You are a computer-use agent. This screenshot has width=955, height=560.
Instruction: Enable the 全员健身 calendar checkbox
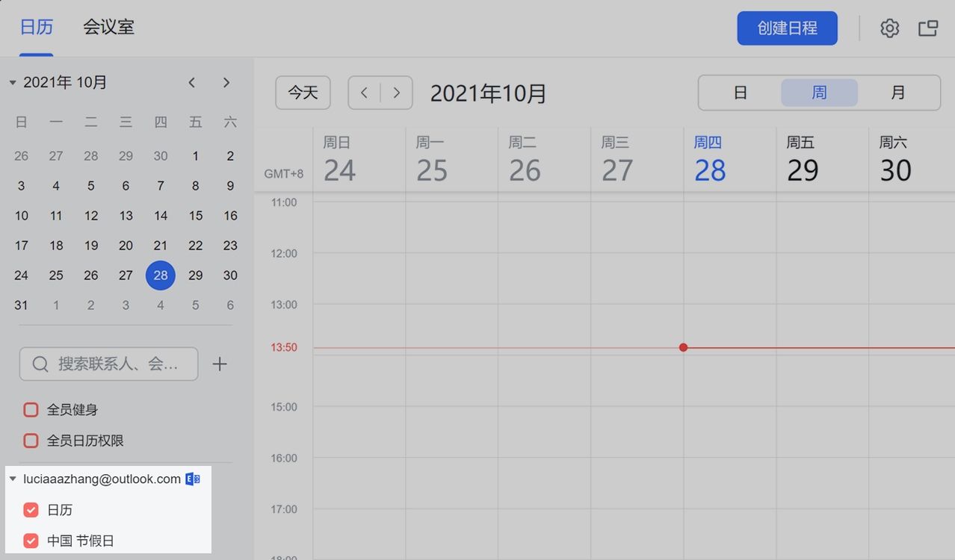coord(31,410)
